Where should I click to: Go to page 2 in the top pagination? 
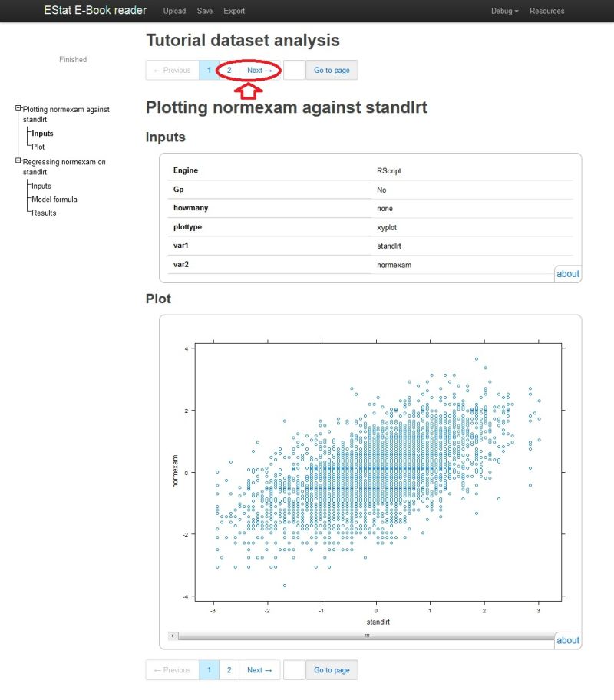(x=229, y=70)
